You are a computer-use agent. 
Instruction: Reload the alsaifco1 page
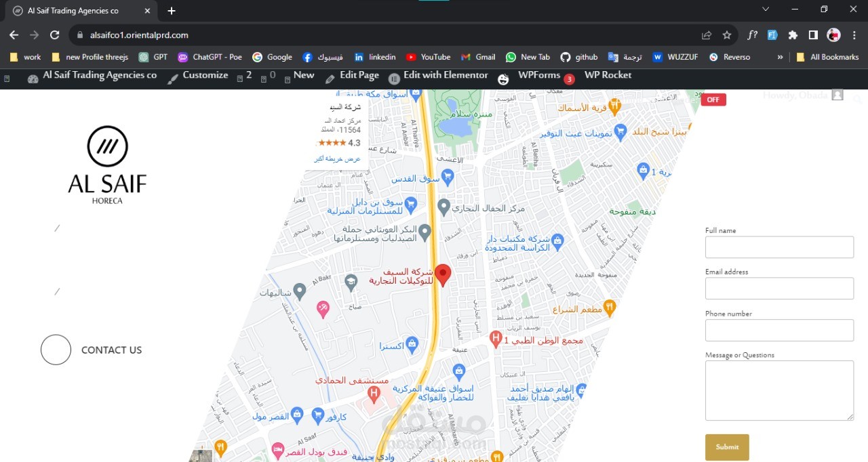(55, 35)
